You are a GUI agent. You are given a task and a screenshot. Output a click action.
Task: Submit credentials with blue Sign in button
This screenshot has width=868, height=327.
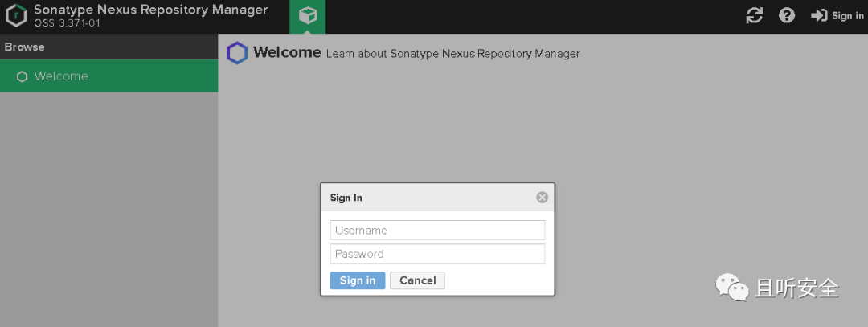[358, 280]
